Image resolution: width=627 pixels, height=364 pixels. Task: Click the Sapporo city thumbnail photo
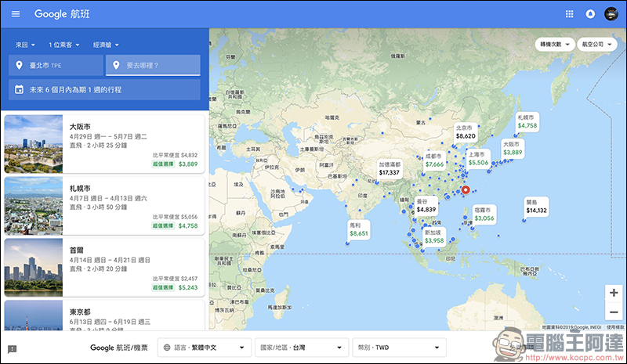click(x=34, y=206)
